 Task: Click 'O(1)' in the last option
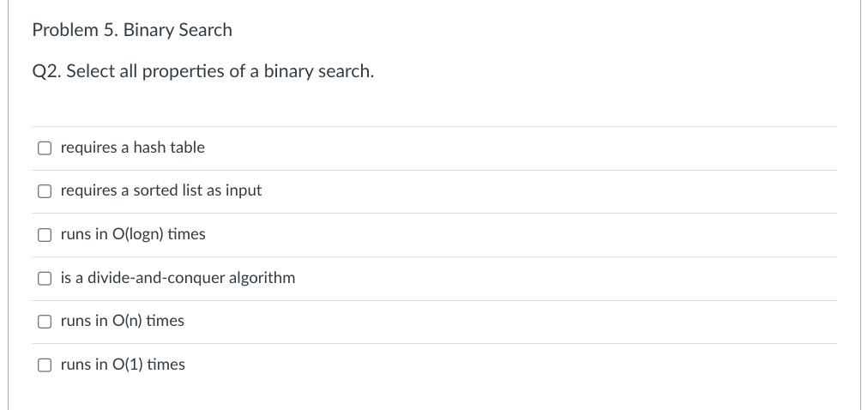point(128,365)
